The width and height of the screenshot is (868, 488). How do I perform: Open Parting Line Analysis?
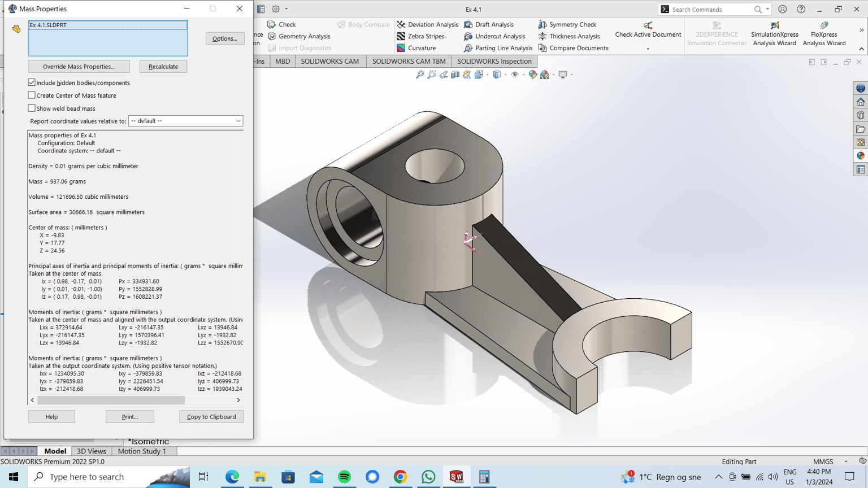(498, 48)
